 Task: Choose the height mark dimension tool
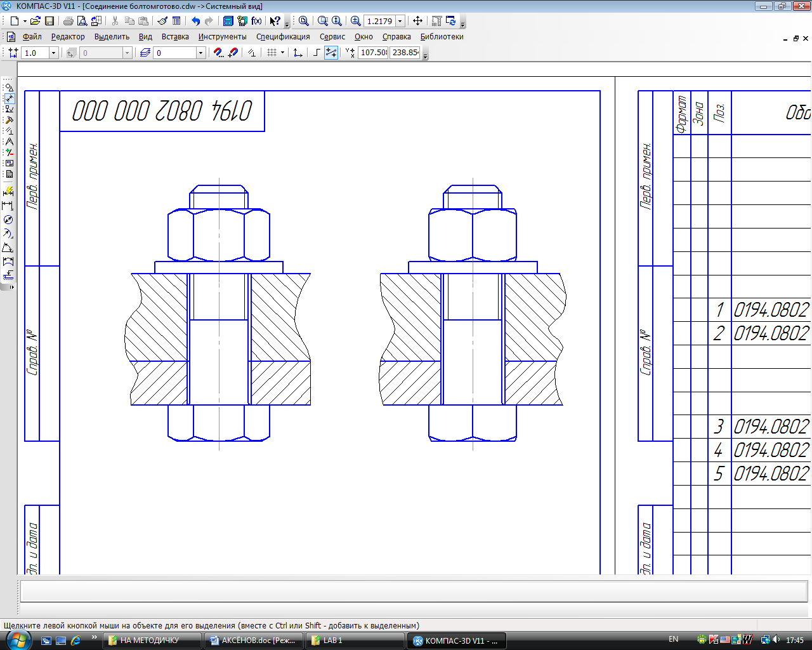coord(8,275)
